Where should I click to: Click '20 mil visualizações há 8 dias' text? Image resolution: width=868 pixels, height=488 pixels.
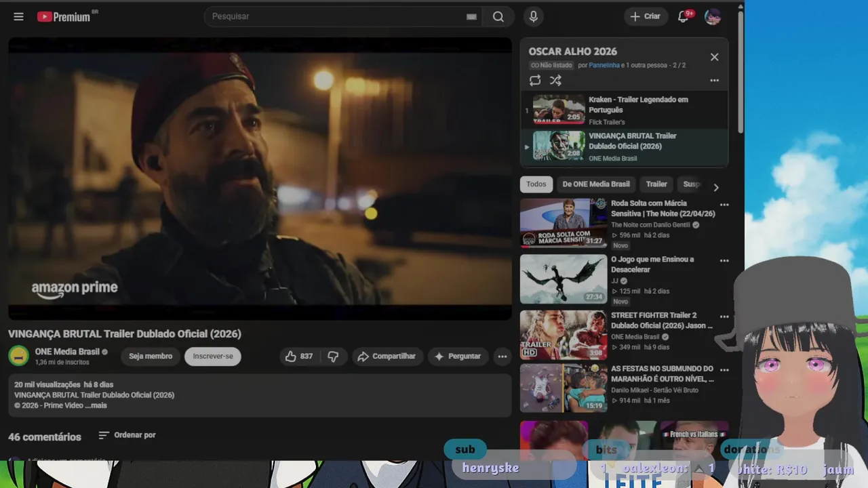64,384
